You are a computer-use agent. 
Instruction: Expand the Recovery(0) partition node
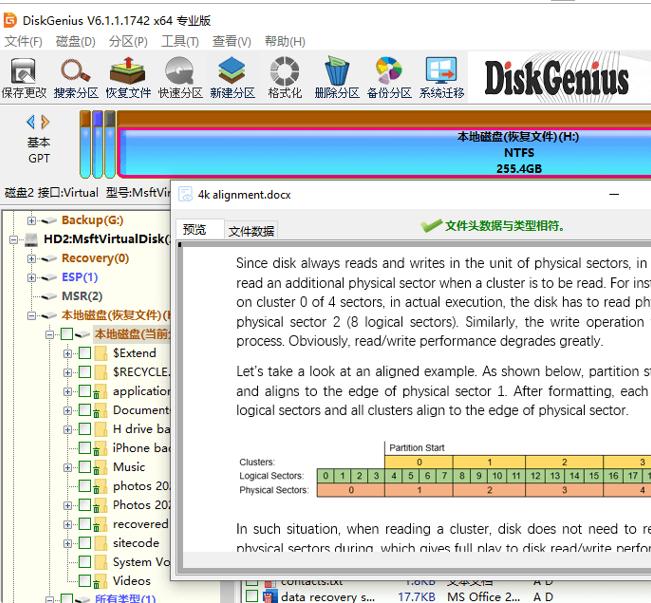pyautogui.click(x=31, y=258)
